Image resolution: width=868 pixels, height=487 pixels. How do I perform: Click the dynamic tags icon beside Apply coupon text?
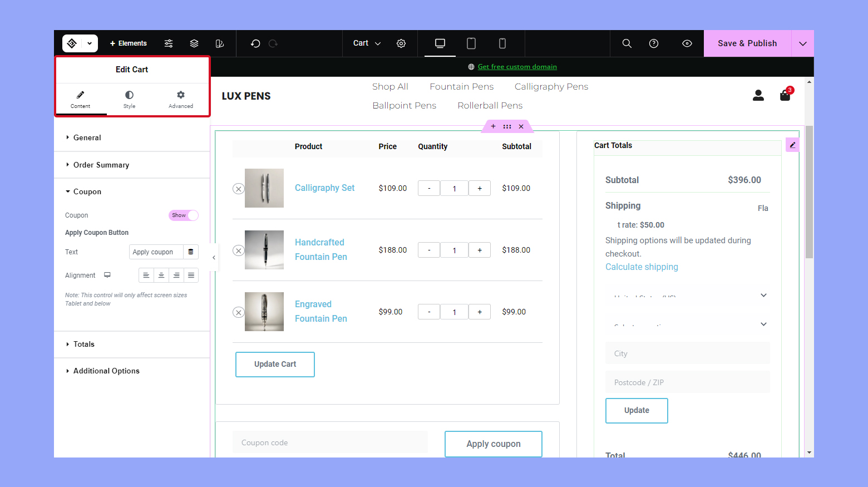(191, 252)
